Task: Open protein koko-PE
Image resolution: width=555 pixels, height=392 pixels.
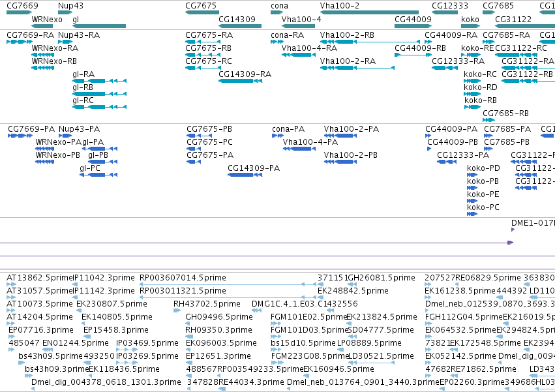Action: (472, 201)
